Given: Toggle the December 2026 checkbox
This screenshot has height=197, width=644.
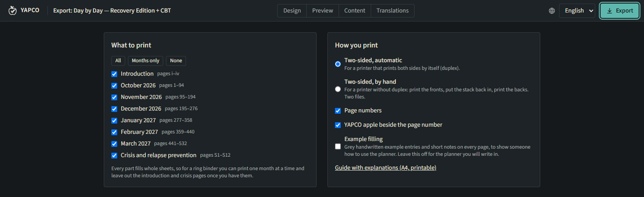Looking at the screenshot, I should 114,109.
